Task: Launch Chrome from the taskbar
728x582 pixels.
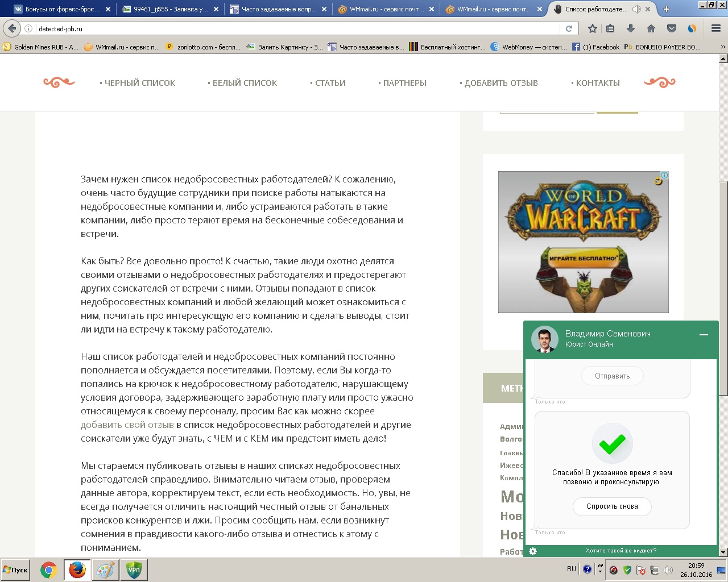Action: 49,569
